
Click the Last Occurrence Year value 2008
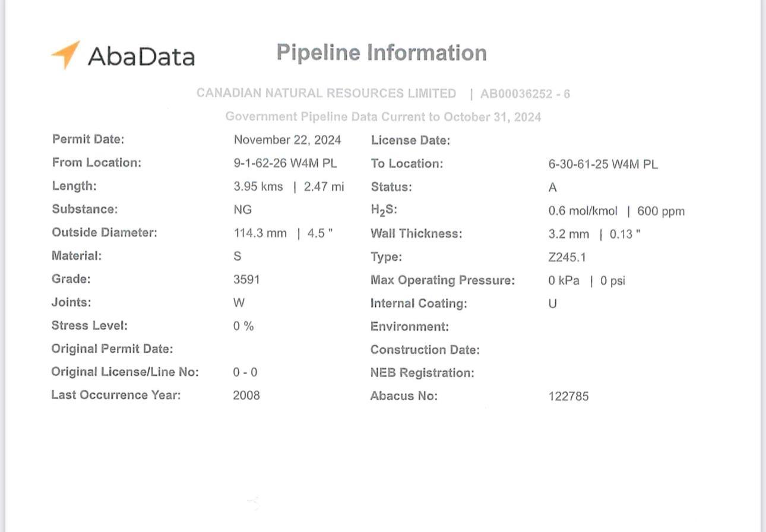246,395
